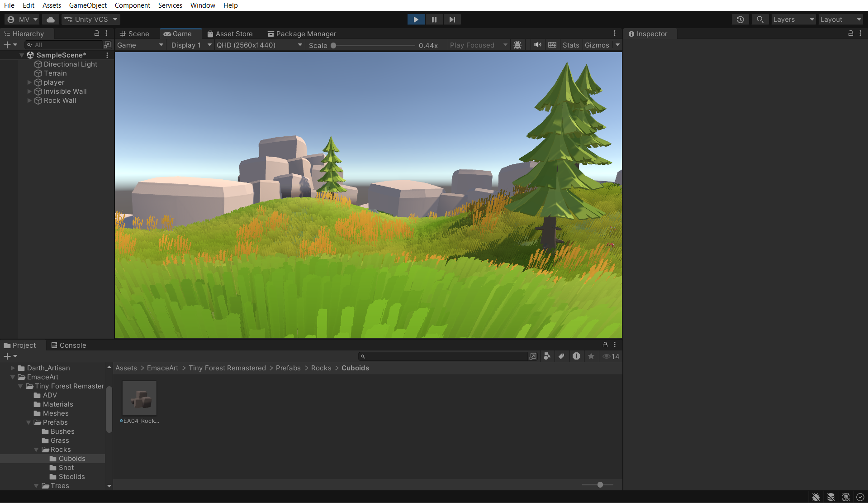868x503 pixels.
Task: Click the Unity VCS button
Action: pos(90,19)
